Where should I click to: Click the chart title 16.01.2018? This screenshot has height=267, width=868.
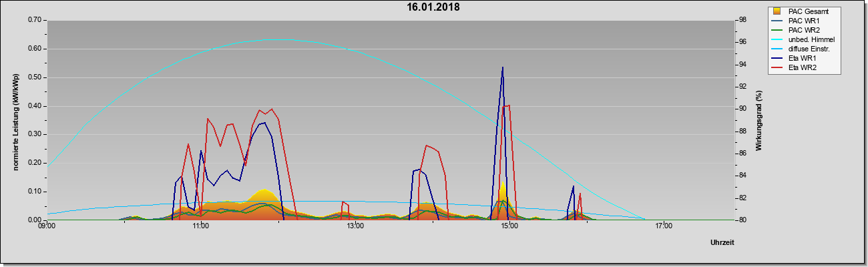(433, 7)
